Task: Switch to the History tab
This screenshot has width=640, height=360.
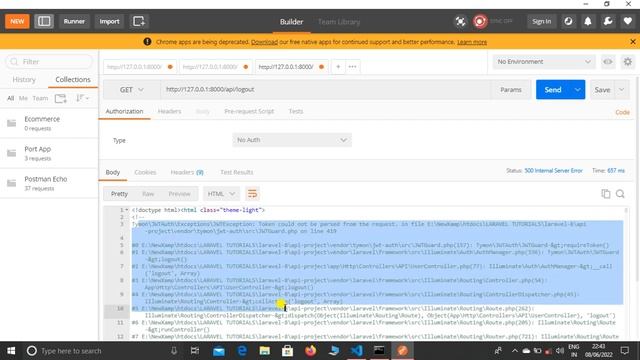Action: [x=24, y=80]
